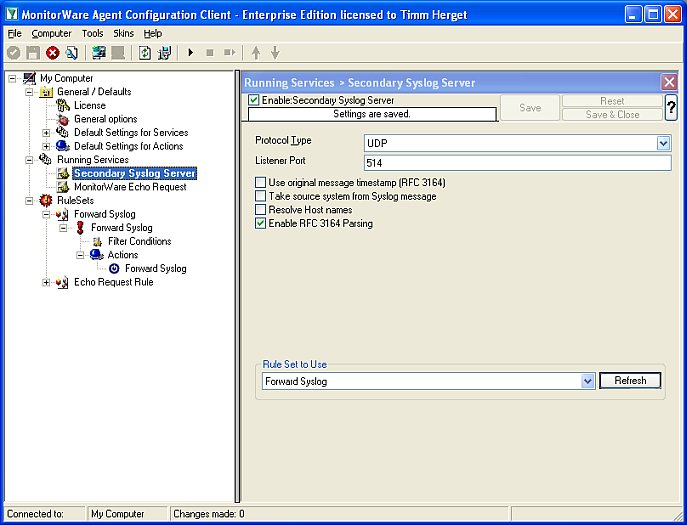The height and width of the screenshot is (525, 687).
Task: Click the Refresh button
Action: [x=630, y=380]
